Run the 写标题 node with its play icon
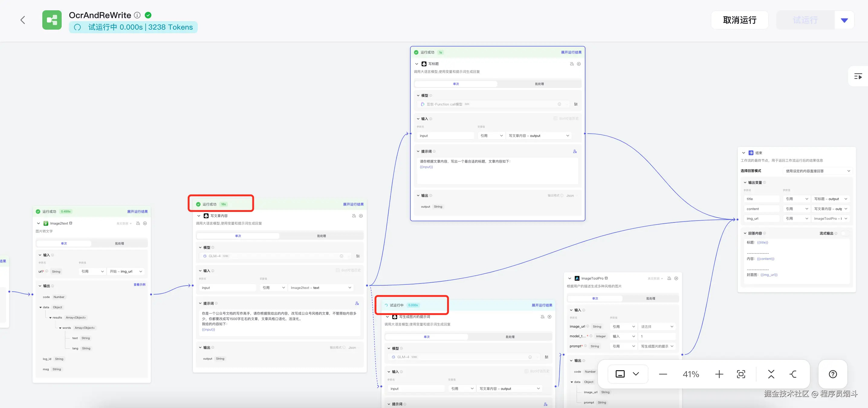 tap(578, 64)
